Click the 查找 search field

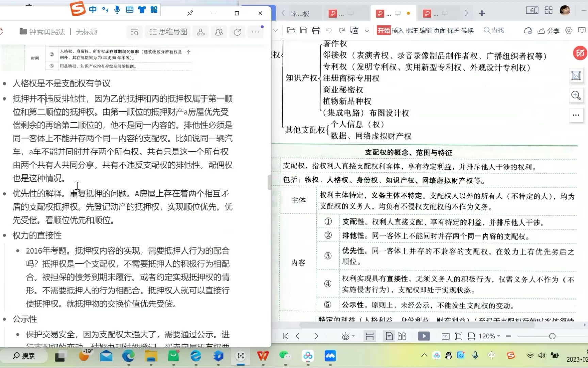(x=494, y=30)
